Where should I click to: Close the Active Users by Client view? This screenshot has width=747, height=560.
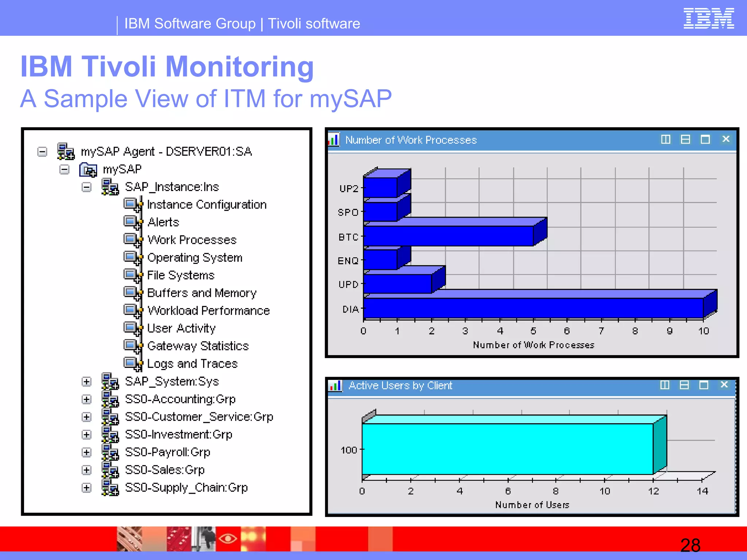[724, 385]
